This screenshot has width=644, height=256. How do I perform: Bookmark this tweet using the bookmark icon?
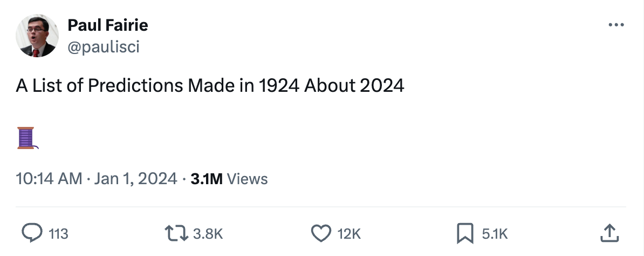465,233
